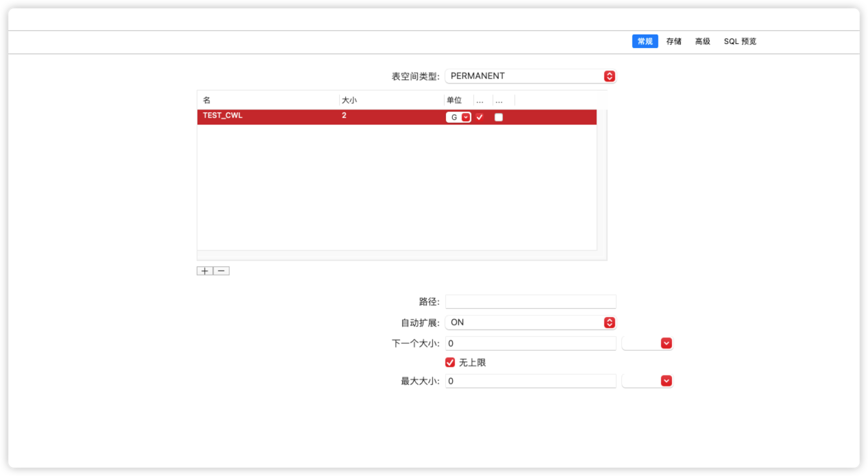The height and width of the screenshot is (476, 868).
Task: Open the 高级 tab
Action: click(703, 41)
